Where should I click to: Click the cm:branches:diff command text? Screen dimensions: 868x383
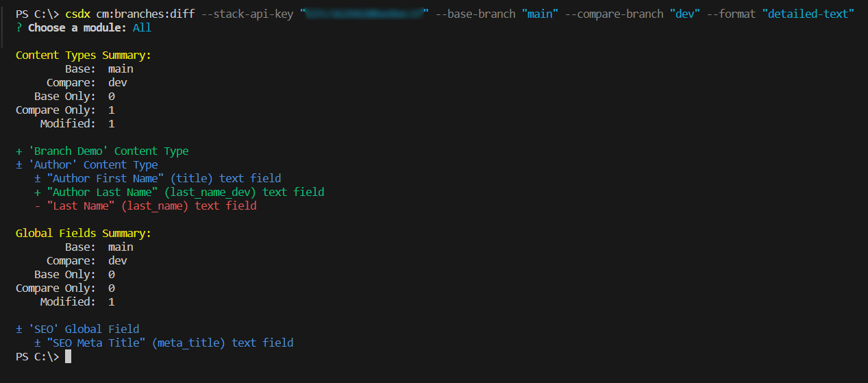[146, 14]
